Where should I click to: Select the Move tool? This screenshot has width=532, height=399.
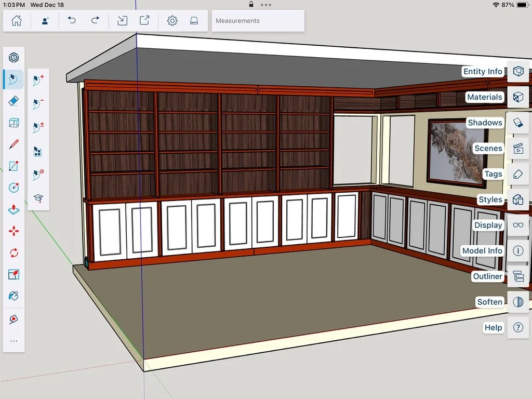[x=14, y=231]
